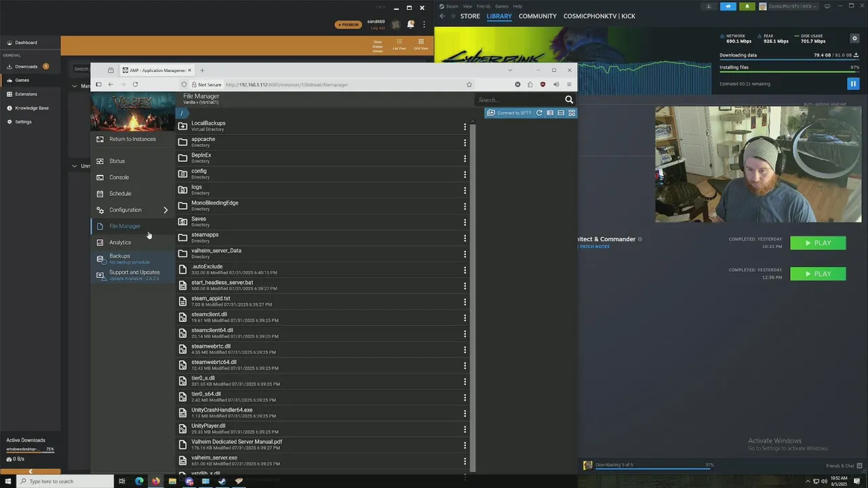868x488 pixels.
Task: Open Knowledge Base in launcher sidebar
Action: click(32, 108)
